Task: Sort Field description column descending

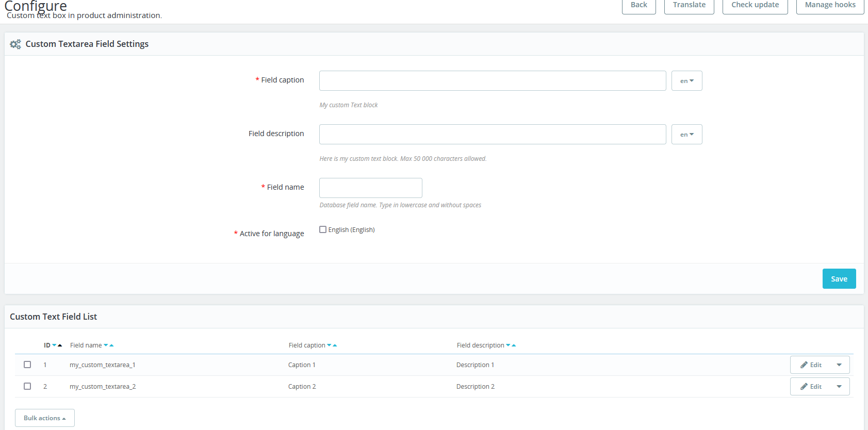Action: (508, 345)
